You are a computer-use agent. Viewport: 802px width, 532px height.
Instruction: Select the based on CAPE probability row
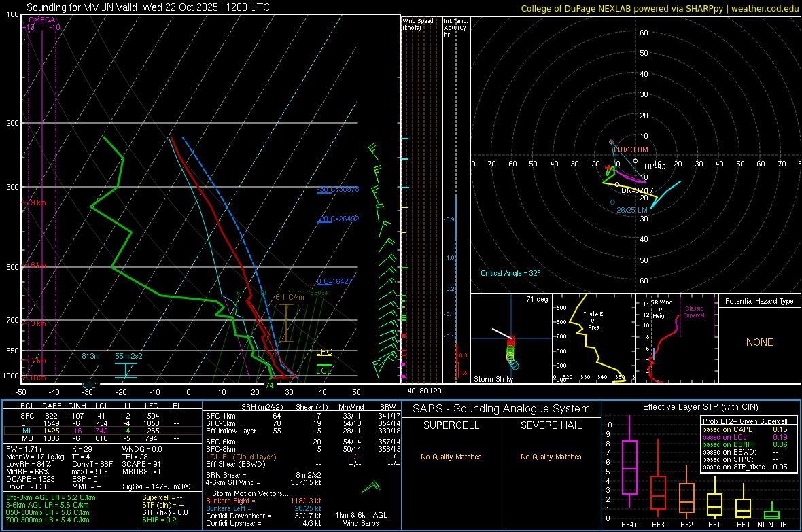745,429
